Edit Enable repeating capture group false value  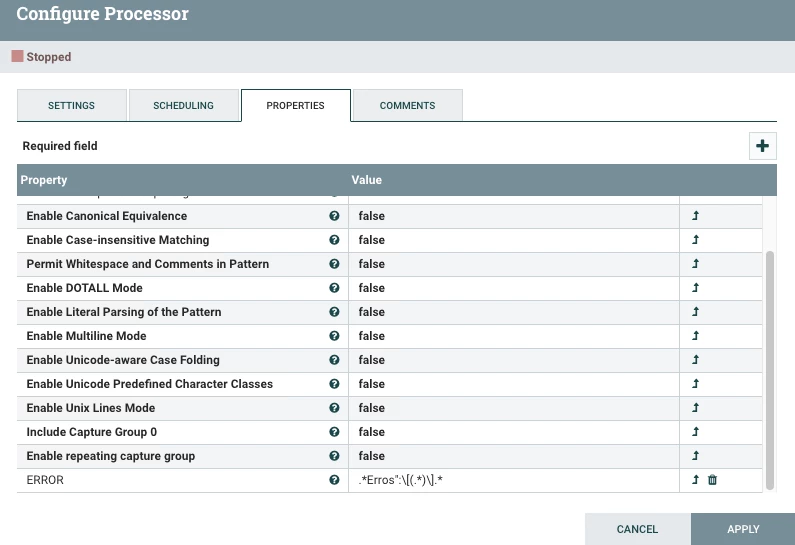coord(514,456)
